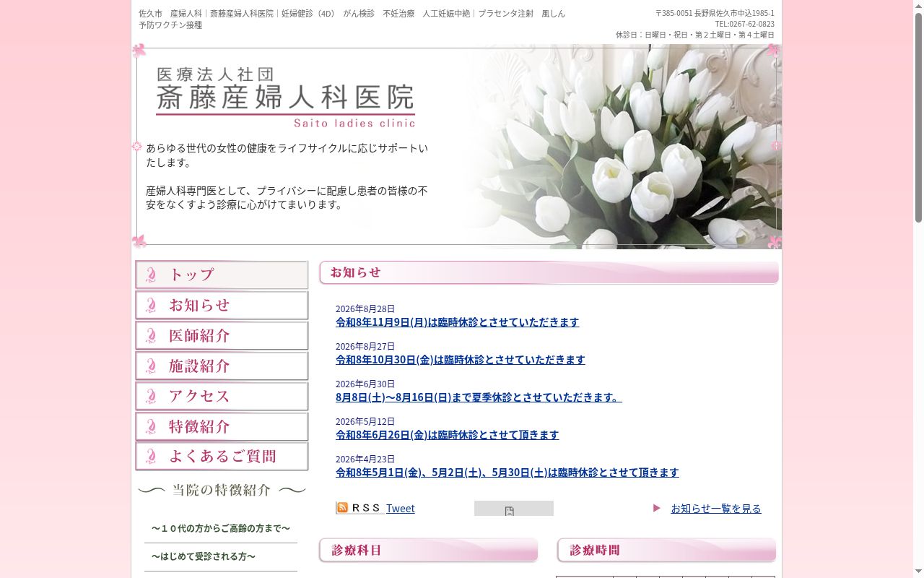
Task: Open the 令和8年5月1日 closure notice link
Action: [507, 473]
